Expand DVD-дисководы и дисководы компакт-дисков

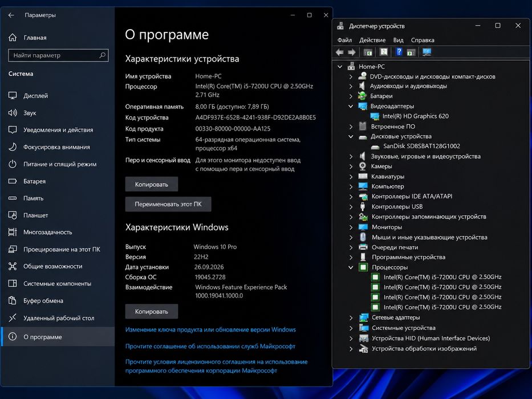click(x=351, y=77)
